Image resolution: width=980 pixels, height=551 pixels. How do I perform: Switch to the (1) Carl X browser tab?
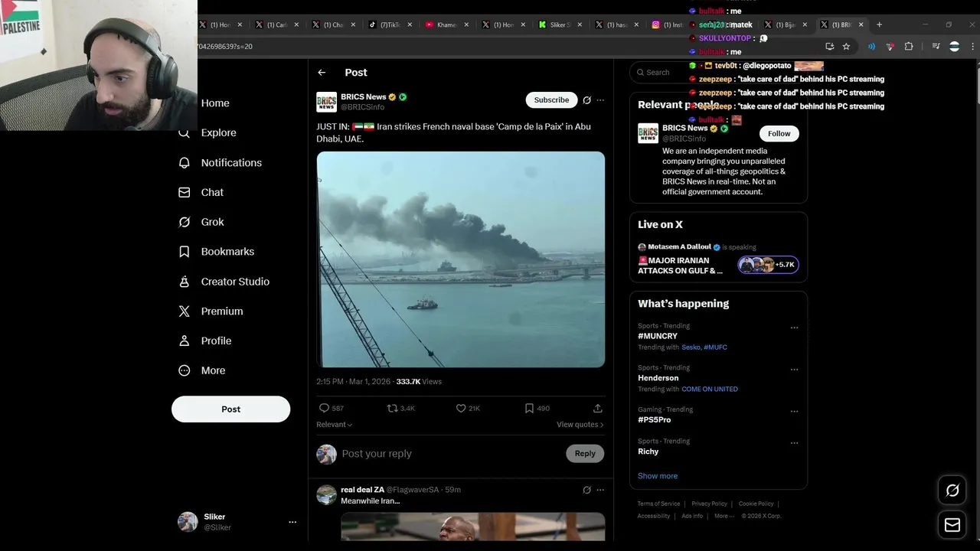coord(277,24)
